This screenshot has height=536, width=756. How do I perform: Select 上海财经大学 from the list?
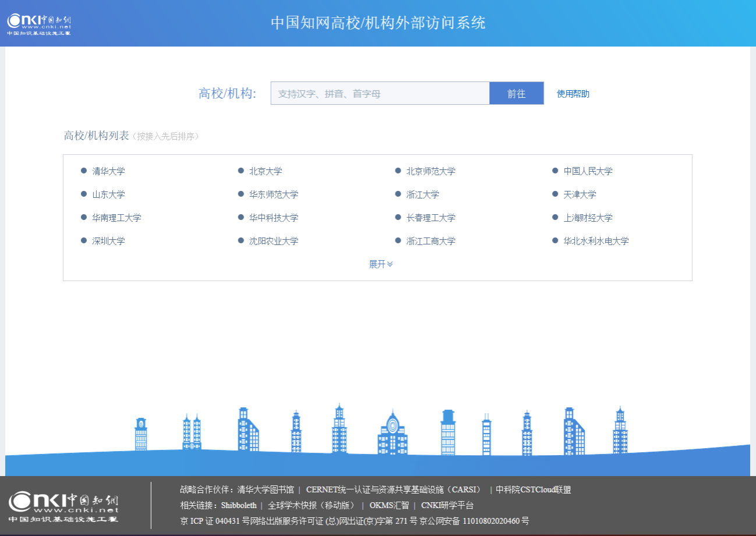coord(588,218)
